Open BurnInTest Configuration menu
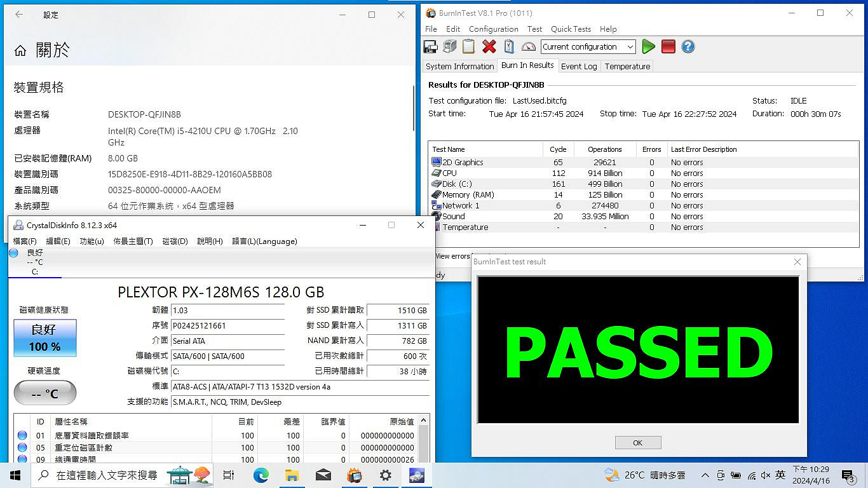The image size is (868, 488). pyautogui.click(x=494, y=29)
